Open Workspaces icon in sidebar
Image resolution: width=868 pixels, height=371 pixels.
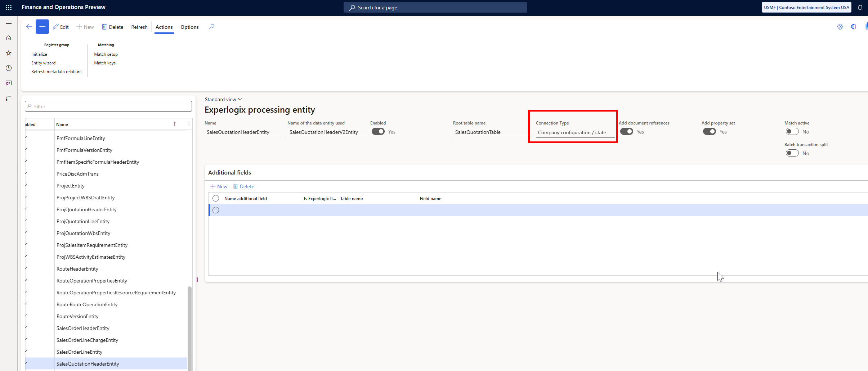pyautogui.click(x=9, y=83)
